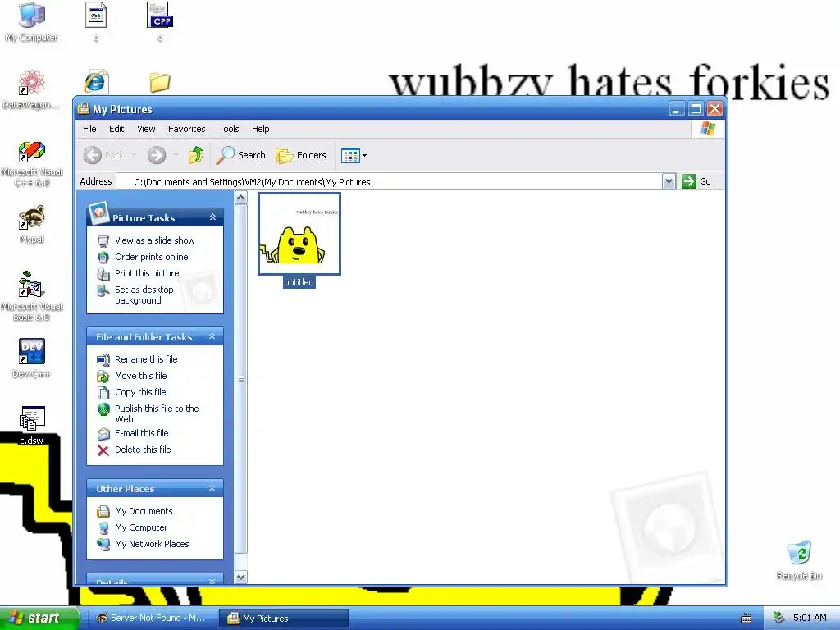Click Rename this file
The image size is (840, 630).
(146, 359)
